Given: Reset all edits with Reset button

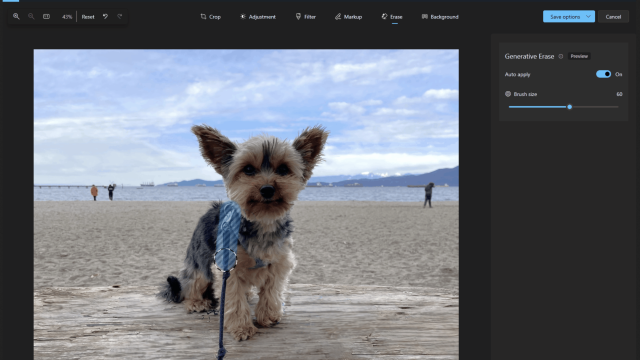Looking at the screenshot, I should [x=88, y=17].
